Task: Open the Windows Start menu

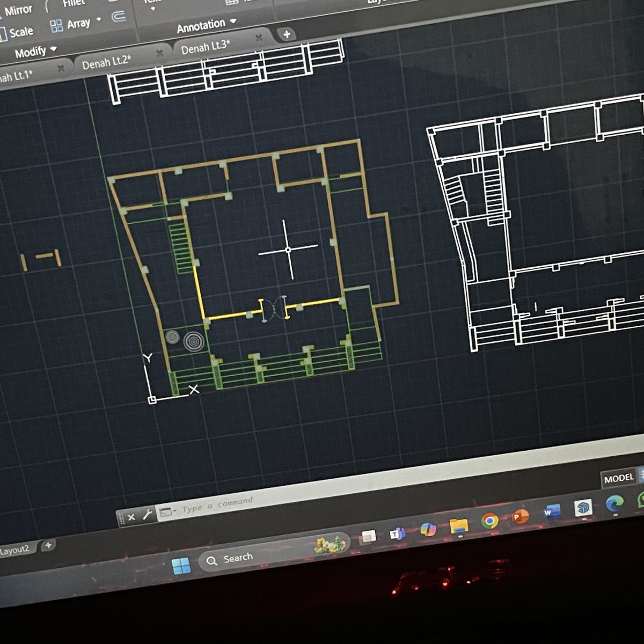Action: pos(181,565)
